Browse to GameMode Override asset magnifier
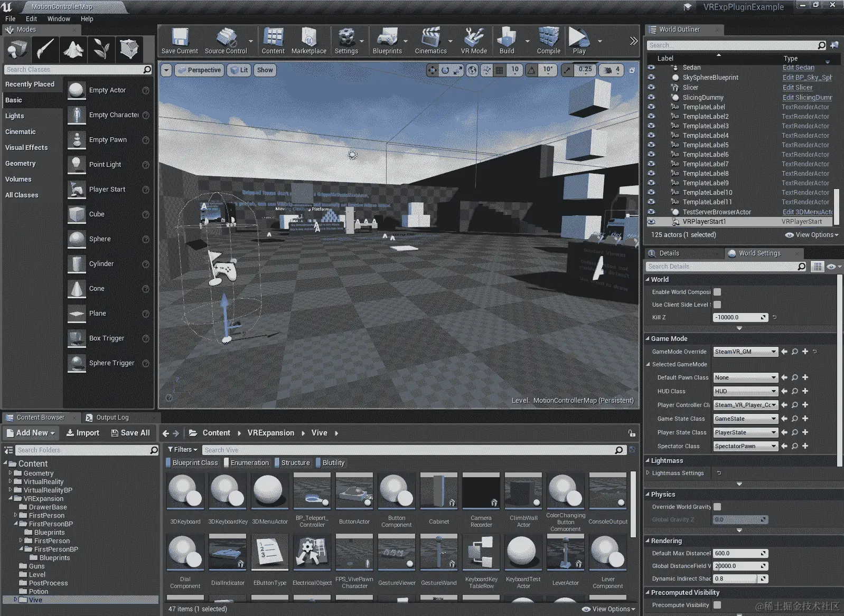This screenshot has height=616, width=844. coord(795,352)
